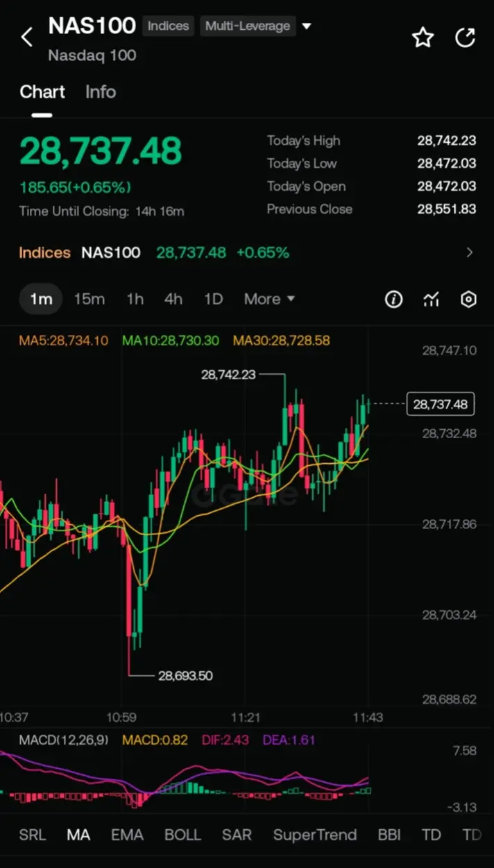The width and height of the screenshot is (494, 868).
Task: Open the Indices NAS100 row chevron
Action: point(470,252)
